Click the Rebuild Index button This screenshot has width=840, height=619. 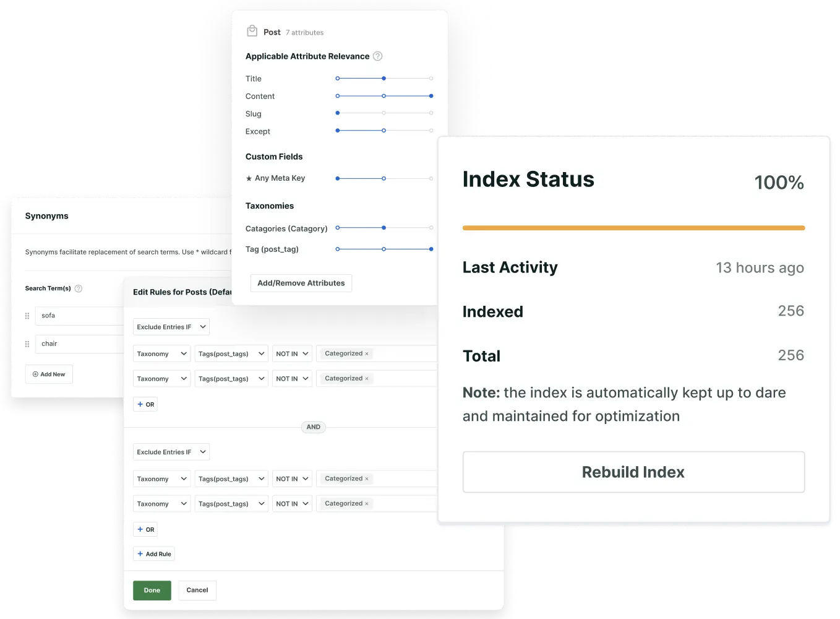point(633,472)
